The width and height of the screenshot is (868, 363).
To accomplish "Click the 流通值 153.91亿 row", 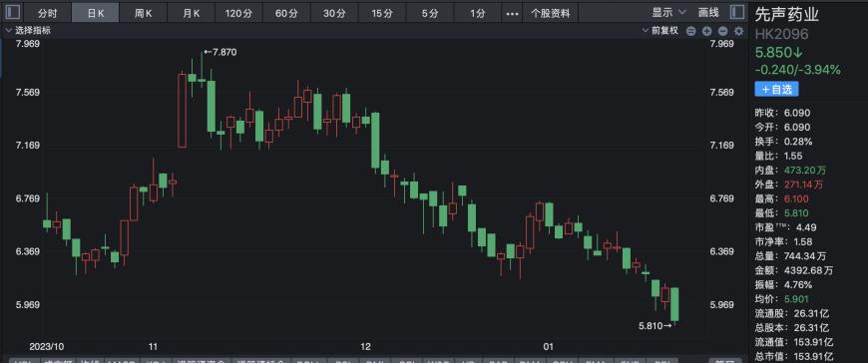I will (x=794, y=342).
